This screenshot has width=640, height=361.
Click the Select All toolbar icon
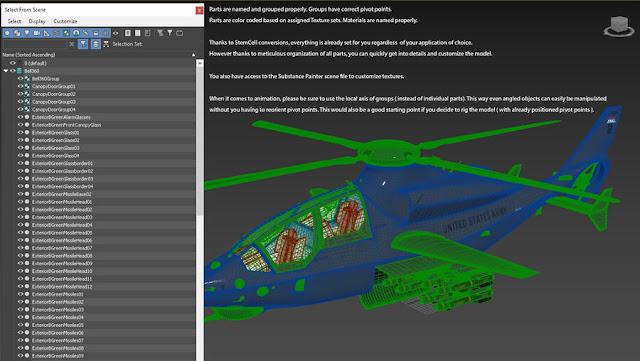point(128,33)
